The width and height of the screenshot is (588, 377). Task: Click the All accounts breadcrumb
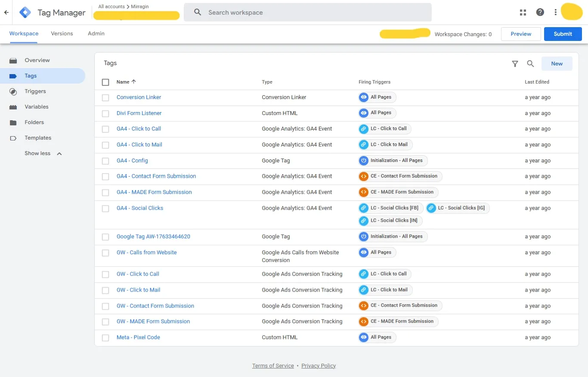coord(111,6)
